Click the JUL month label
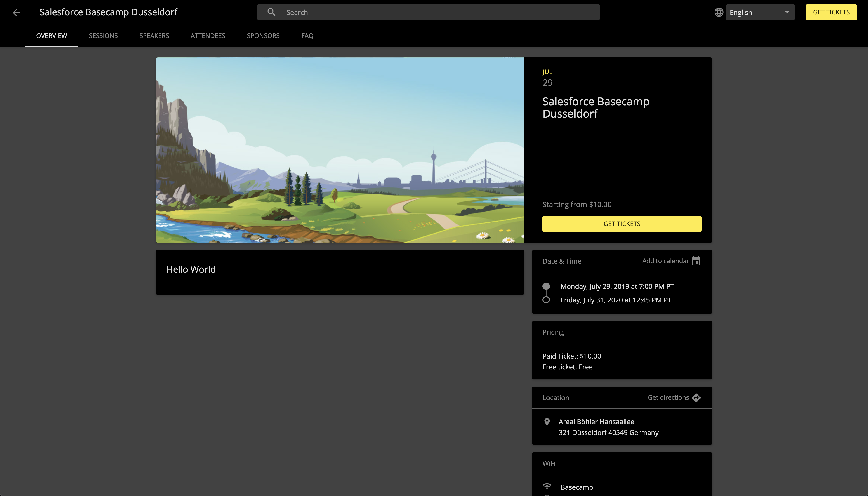This screenshot has height=496, width=868. coord(547,72)
